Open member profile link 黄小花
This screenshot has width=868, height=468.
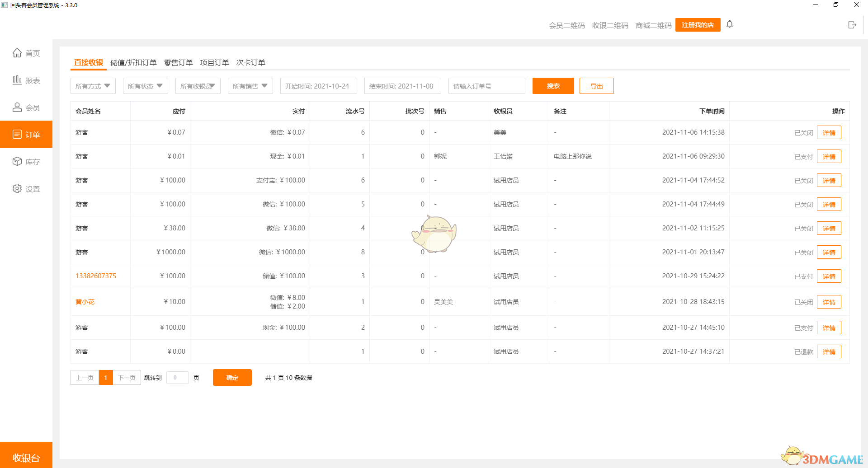click(85, 301)
